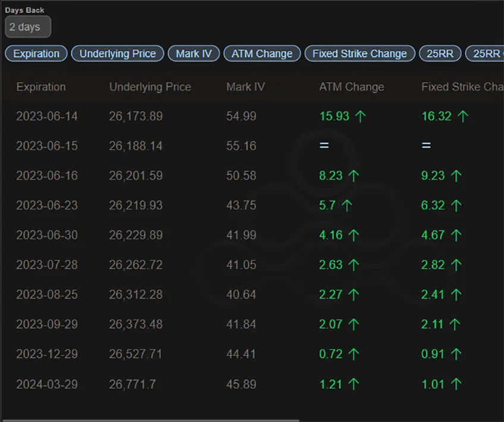Click Fixed Strike Change value 4.67
Viewport: 504px width, 422px height.
[433, 235]
